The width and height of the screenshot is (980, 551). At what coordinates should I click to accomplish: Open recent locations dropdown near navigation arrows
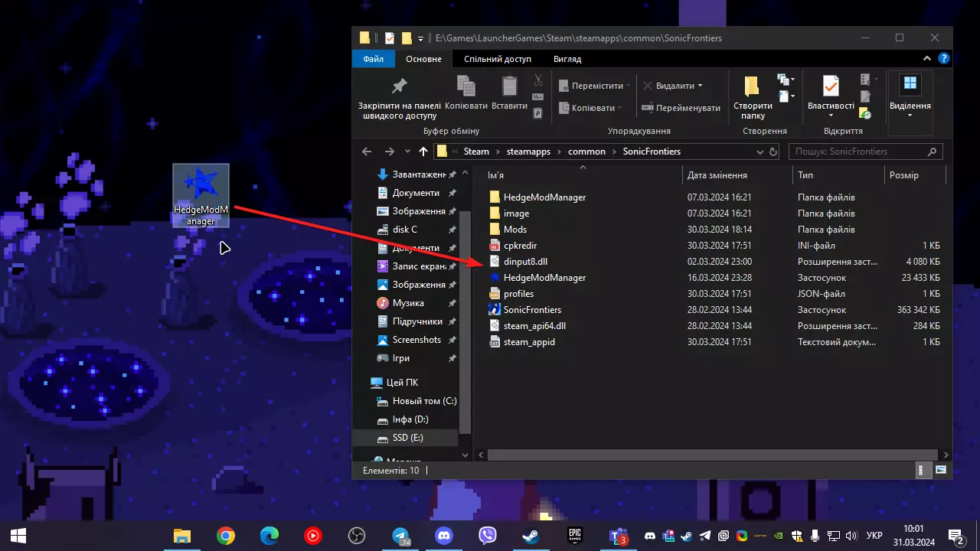pos(407,152)
